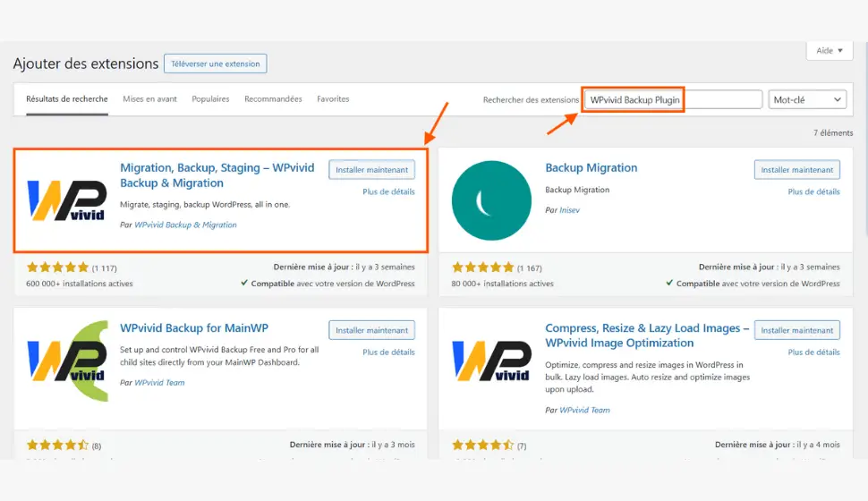The width and height of the screenshot is (868, 501).
Task: Open the WPvivid Backup for MainWP title link
Action: tap(194, 327)
